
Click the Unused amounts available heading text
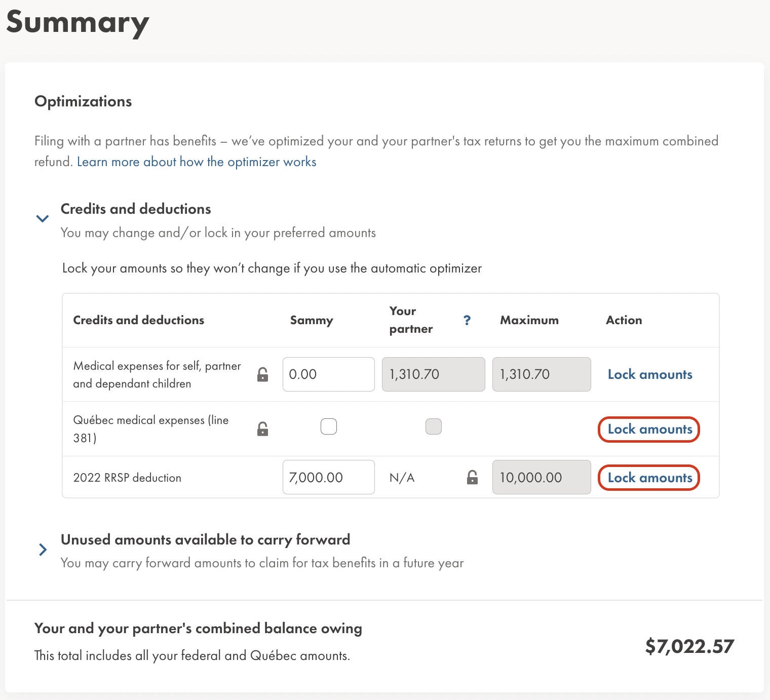click(x=206, y=539)
